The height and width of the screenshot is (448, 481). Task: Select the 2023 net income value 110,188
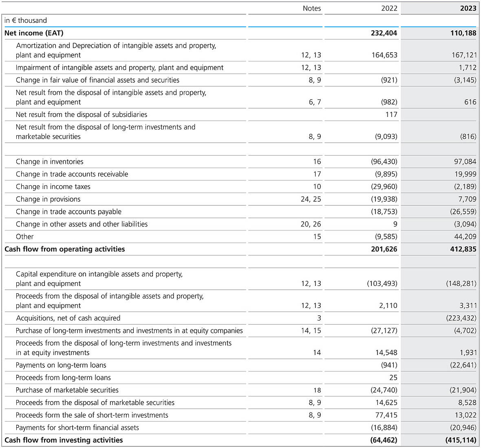point(463,33)
